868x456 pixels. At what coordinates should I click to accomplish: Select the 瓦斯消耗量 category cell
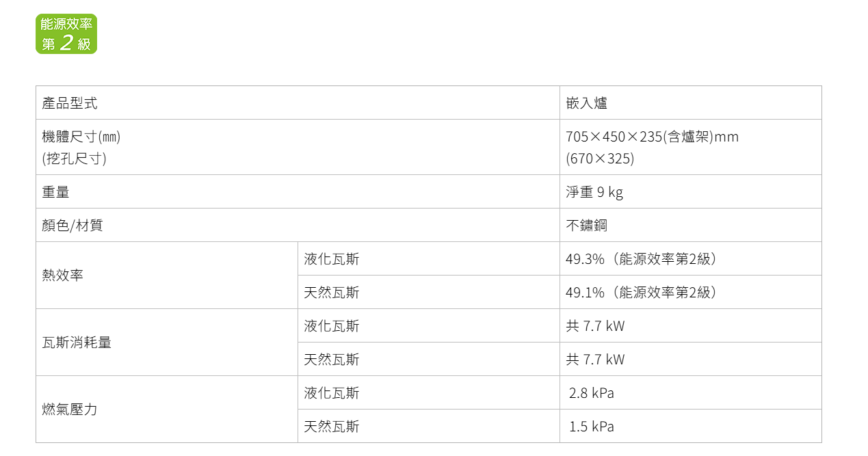167,343
